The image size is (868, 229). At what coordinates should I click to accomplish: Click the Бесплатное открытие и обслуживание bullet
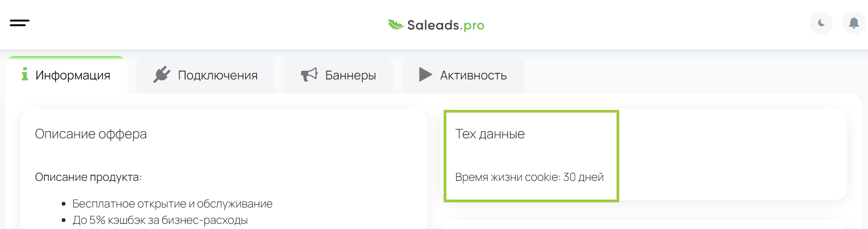click(x=172, y=204)
